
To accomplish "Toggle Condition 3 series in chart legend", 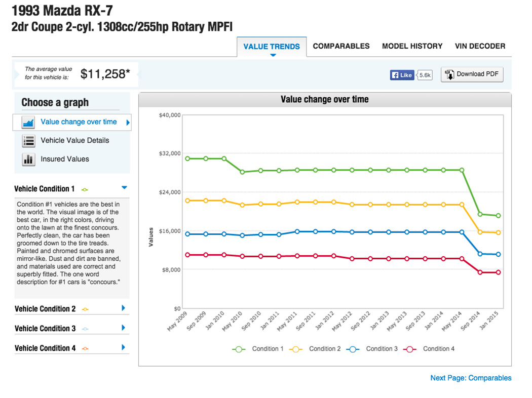I will point(371,349).
